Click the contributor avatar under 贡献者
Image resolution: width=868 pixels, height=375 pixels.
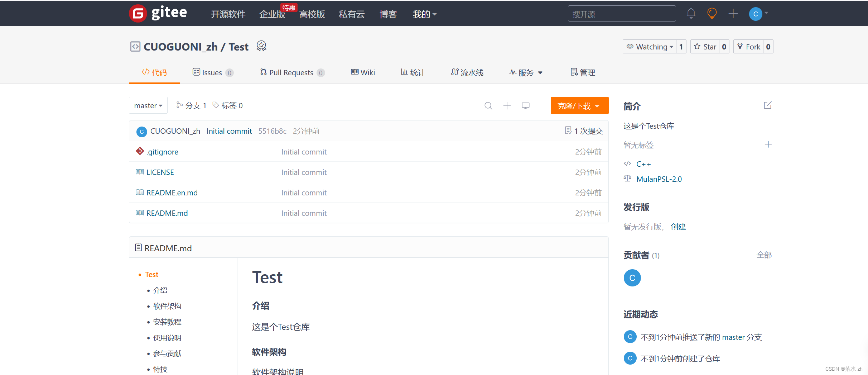pos(632,278)
